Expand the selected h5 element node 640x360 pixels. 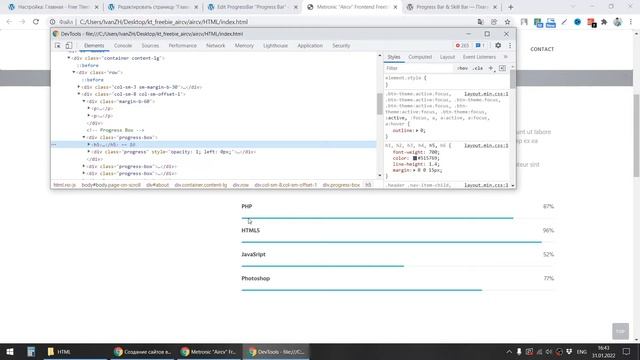[x=89, y=144]
